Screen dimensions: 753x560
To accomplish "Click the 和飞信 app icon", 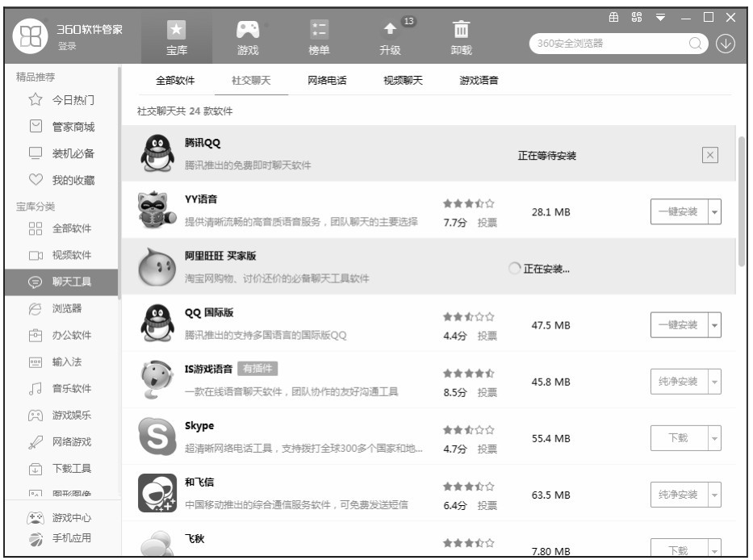I will [157, 493].
